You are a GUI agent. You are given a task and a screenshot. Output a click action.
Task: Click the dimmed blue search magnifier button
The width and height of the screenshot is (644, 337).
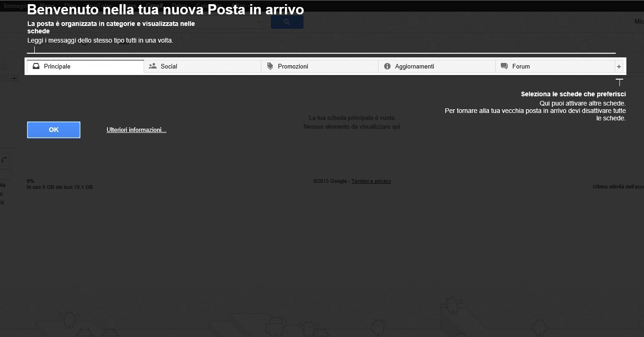pyautogui.click(x=287, y=22)
